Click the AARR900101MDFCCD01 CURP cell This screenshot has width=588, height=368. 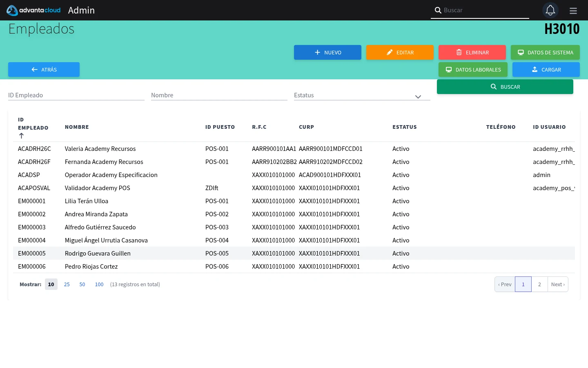click(331, 148)
